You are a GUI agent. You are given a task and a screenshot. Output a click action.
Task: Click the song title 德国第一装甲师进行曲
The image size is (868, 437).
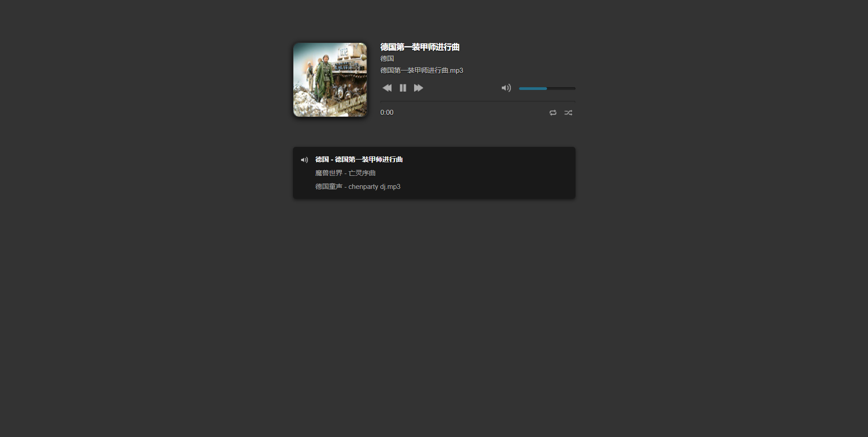[420, 47]
